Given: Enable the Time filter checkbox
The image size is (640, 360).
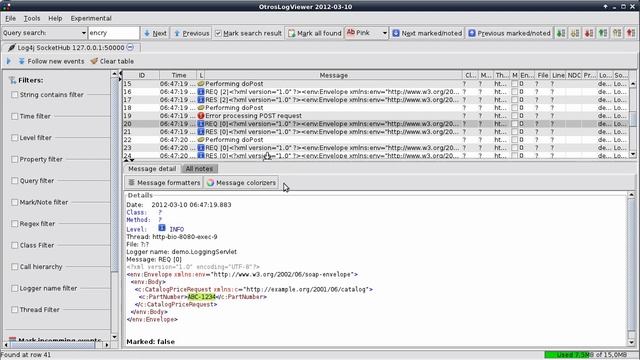Looking at the screenshot, I should click(15, 116).
